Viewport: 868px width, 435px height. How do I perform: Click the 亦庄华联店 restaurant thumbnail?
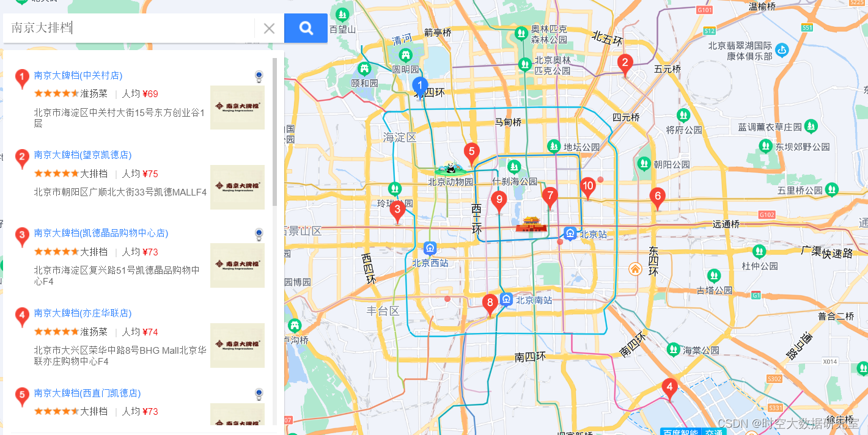(237, 346)
